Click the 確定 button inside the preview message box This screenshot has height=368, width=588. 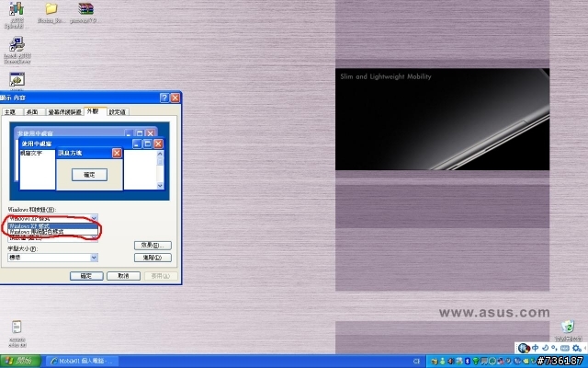click(x=89, y=175)
